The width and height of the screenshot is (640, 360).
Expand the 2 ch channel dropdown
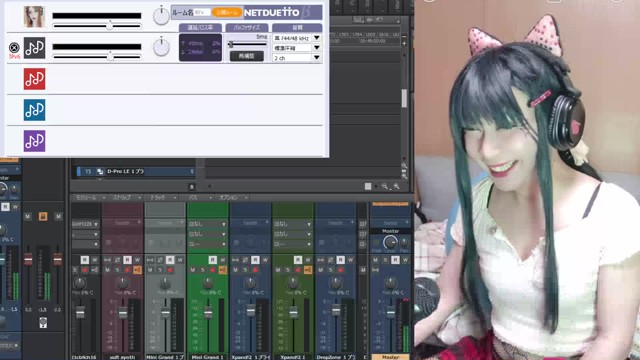click(x=297, y=58)
